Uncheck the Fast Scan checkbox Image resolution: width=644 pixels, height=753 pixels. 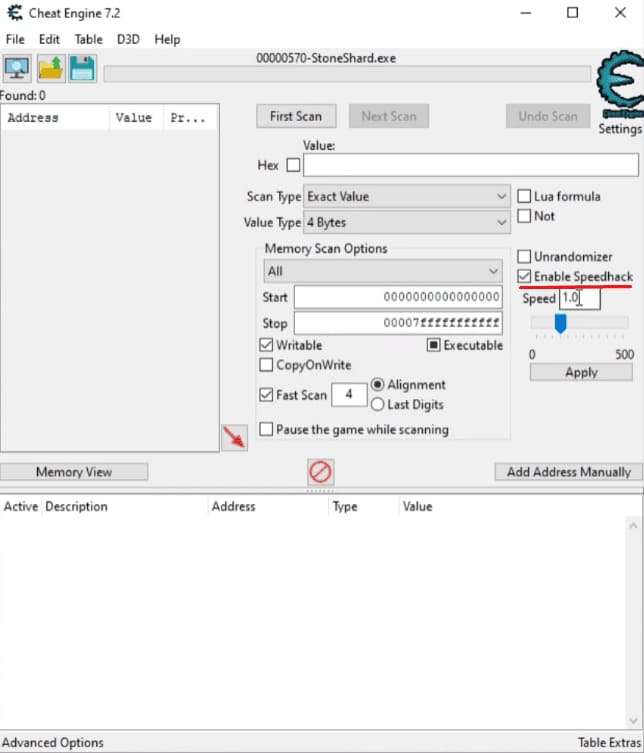click(266, 395)
